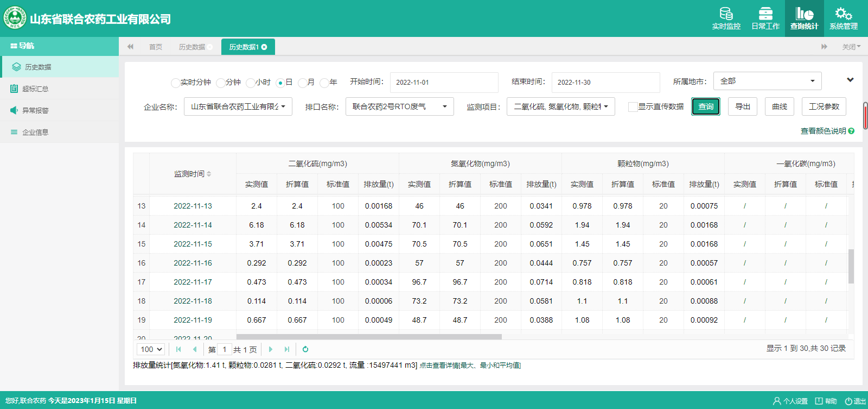
Task: Select the 2022-11-19 date cell
Action: click(x=193, y=320)
